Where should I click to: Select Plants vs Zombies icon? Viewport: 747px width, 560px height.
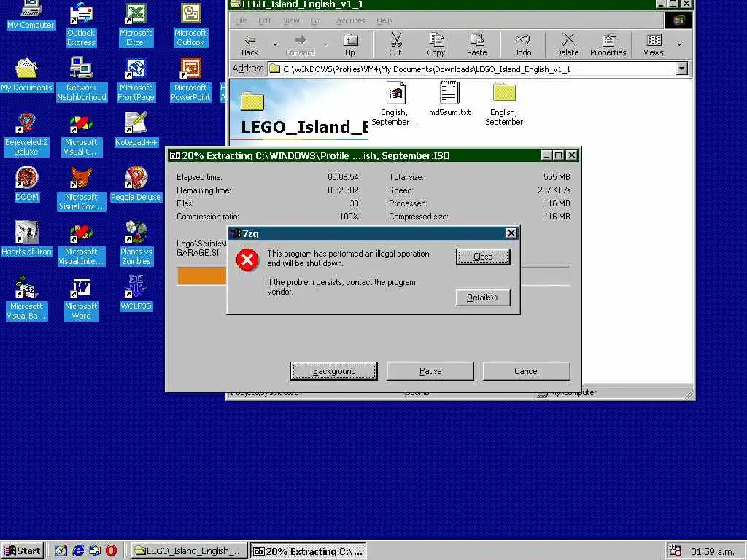point(136,243)
